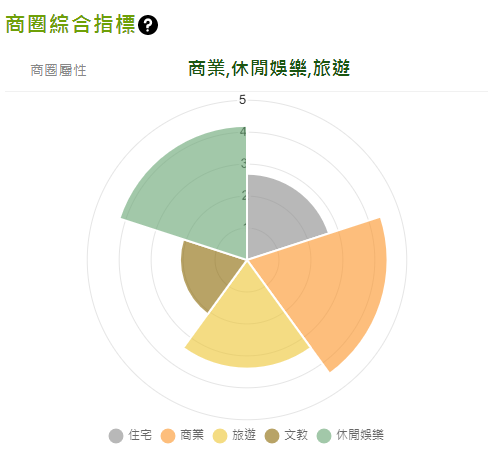Click the gray 住宅 legend circle
488x470 pixels.
click(x=116, y=436)
